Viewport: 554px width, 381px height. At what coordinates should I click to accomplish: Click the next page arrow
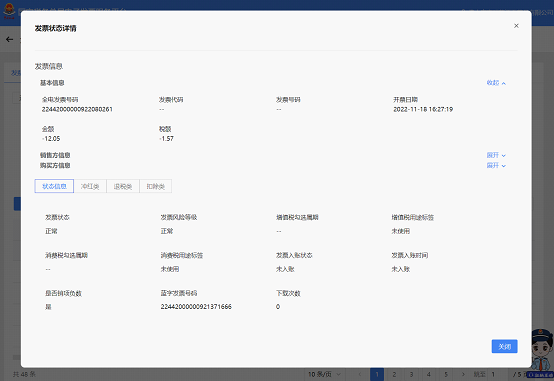coord(463,374)
